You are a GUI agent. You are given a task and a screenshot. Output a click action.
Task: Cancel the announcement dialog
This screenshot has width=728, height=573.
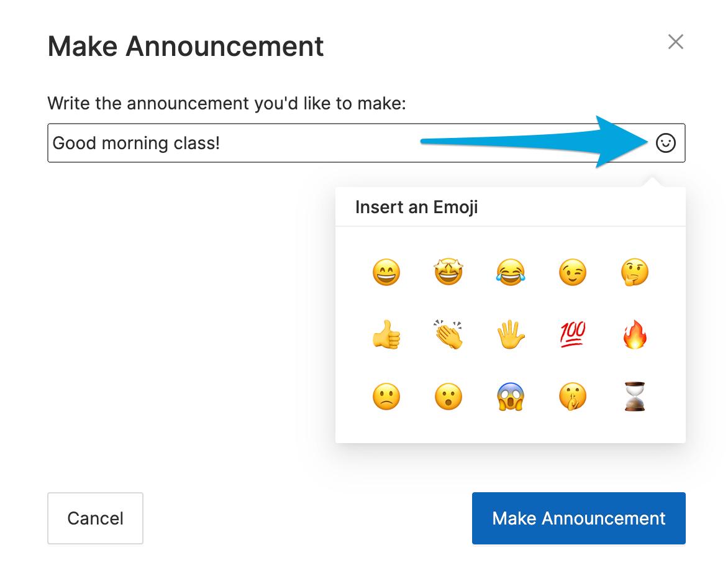pyautogui.click(x=95, y=518)
